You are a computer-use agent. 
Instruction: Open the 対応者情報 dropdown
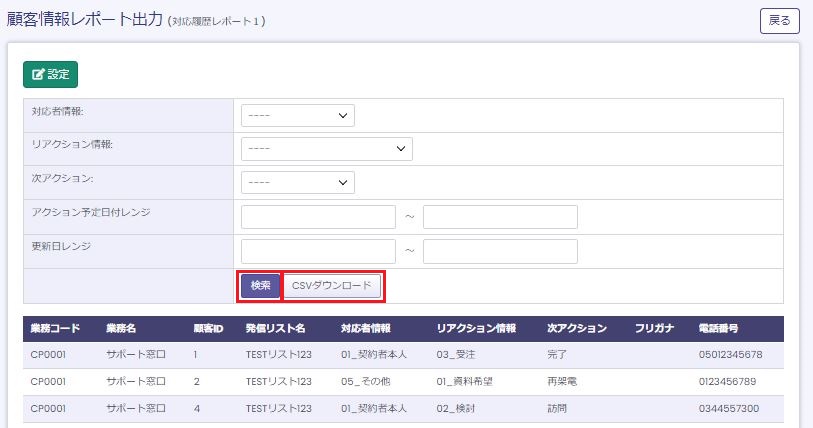pyautogui.click(x=298, y=116)
